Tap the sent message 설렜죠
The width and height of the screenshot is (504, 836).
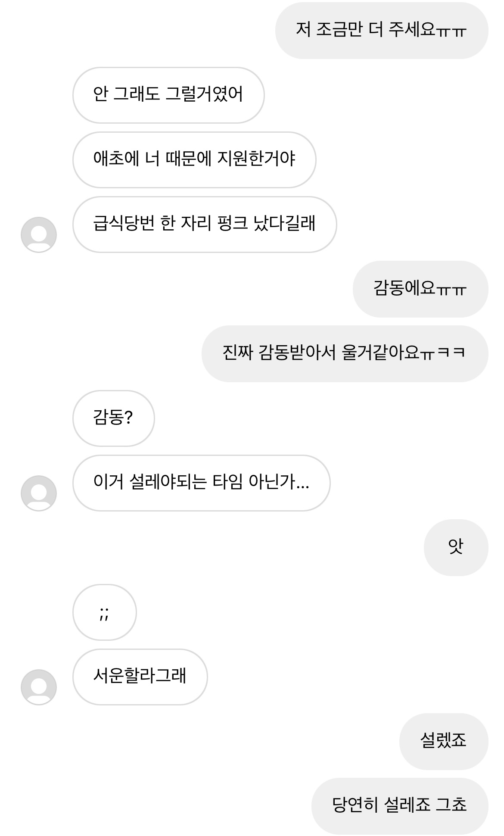[x=443, y=742]
